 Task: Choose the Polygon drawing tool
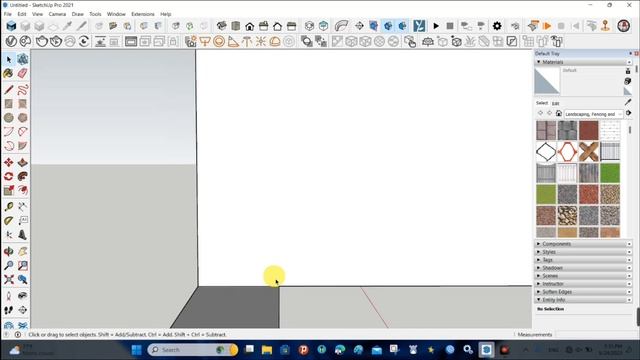click(22, 118)
